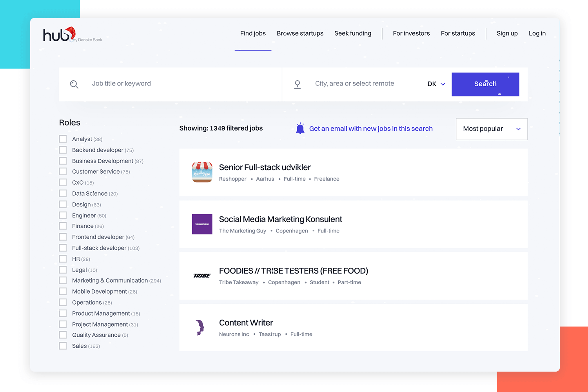Select the Product Management filter
Image resolution: width=588 pixels, height=392 pixels.
[63, 313]
